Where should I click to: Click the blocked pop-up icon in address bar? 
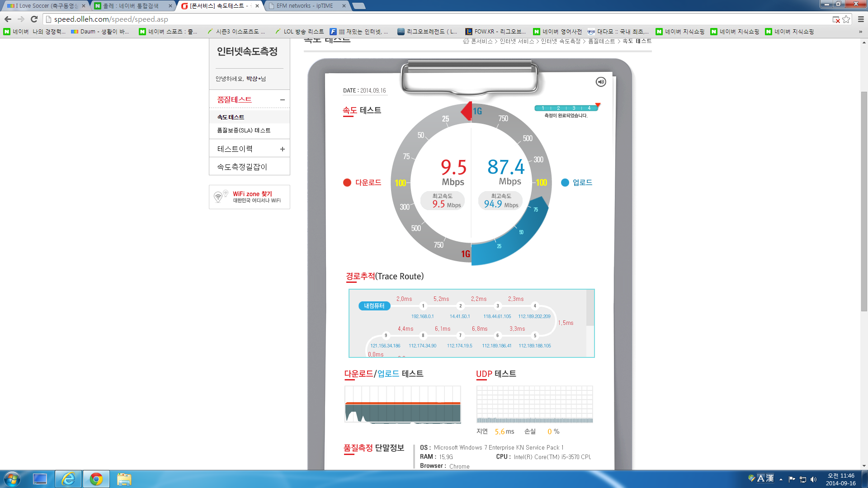click(836, 19)
